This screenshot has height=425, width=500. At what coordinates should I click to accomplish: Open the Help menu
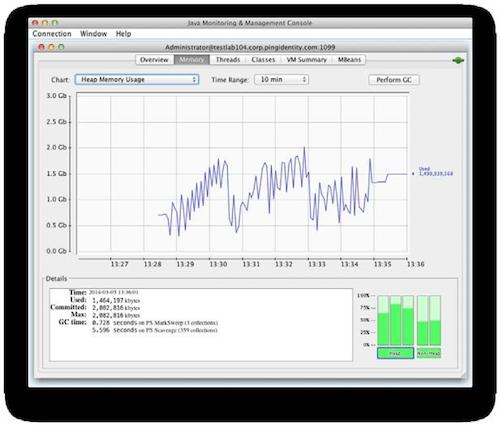coord(123,34)
